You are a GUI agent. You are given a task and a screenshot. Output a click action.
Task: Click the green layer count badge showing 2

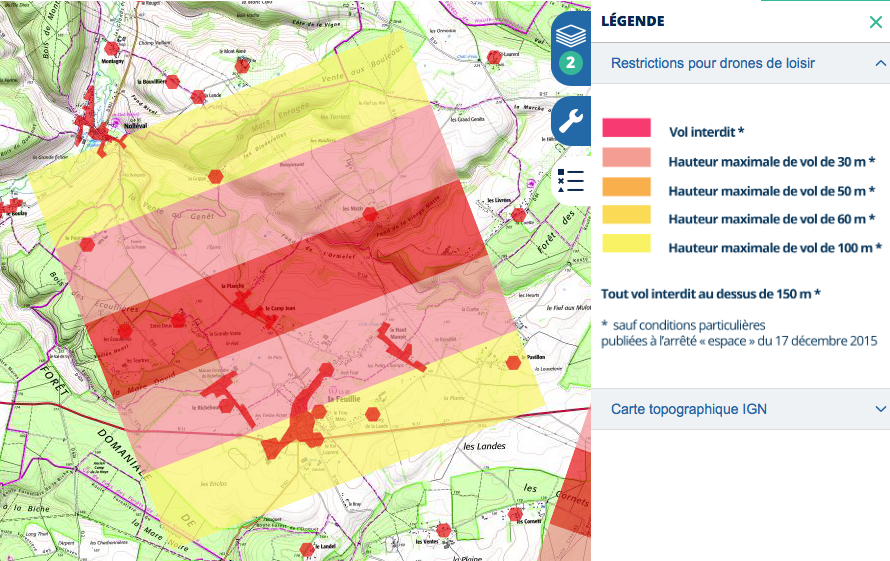[571, 62]
